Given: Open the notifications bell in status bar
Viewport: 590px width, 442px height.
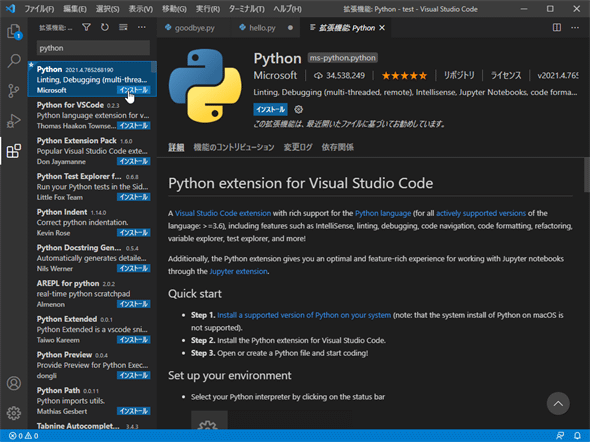Looking at the screenshot, I should coord(577,436).
